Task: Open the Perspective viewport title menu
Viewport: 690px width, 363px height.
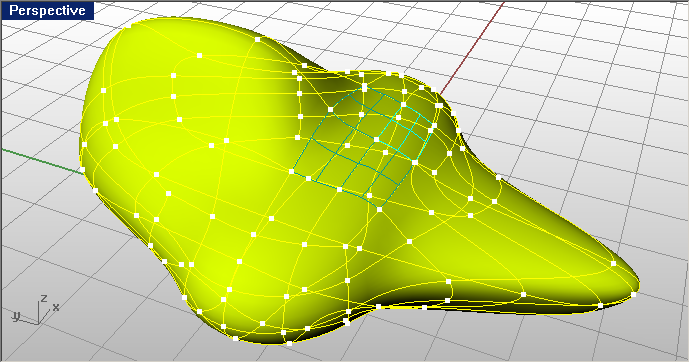Action: (x=48, y=11)
